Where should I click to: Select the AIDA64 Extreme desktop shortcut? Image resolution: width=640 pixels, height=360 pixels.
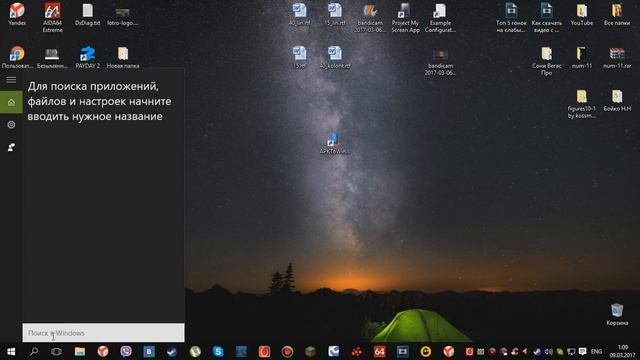click(52, 18)
